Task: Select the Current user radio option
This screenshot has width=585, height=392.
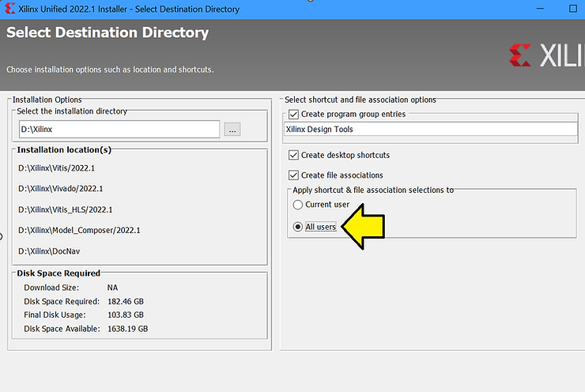Action: (298, 205)
